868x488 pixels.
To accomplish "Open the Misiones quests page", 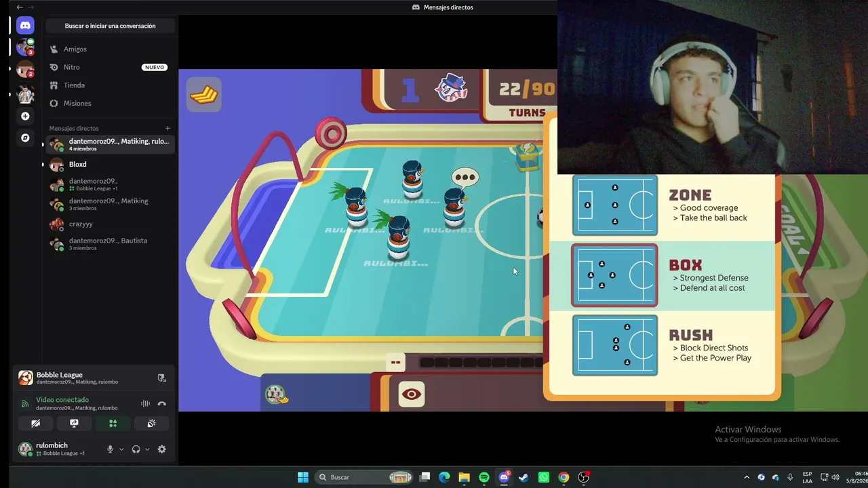I will [x=110, y=103].
